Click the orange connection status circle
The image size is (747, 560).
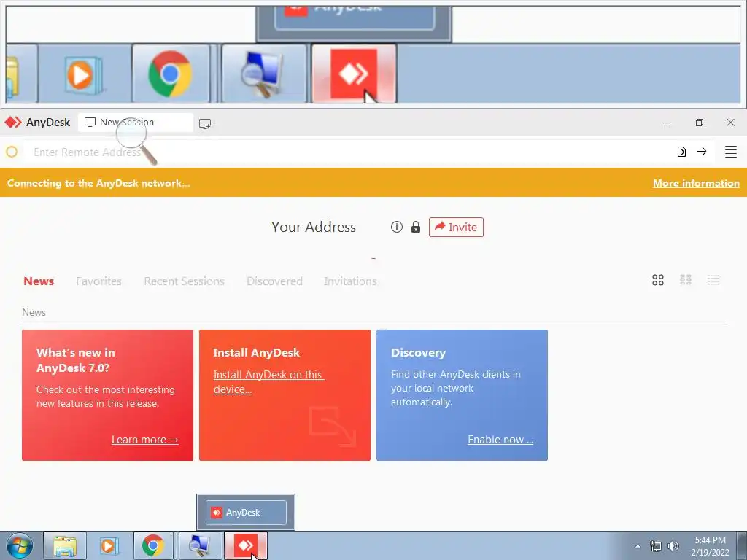(x=12, y=152)
